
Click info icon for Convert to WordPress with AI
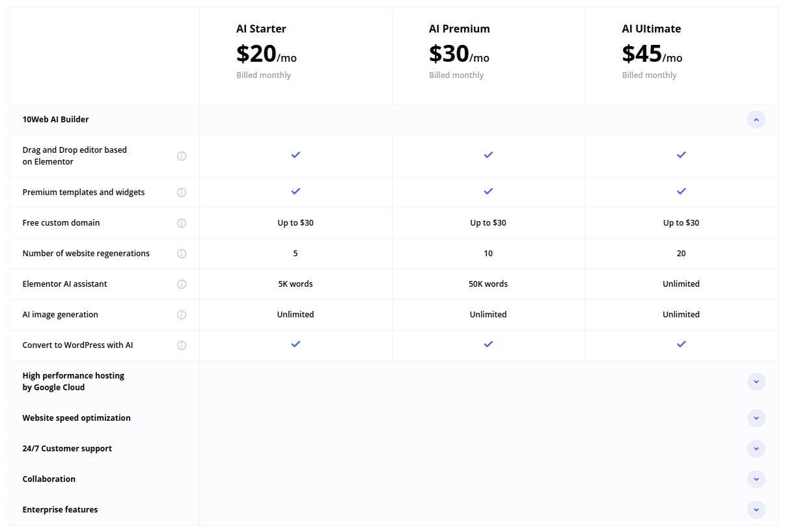pos(182,345)
